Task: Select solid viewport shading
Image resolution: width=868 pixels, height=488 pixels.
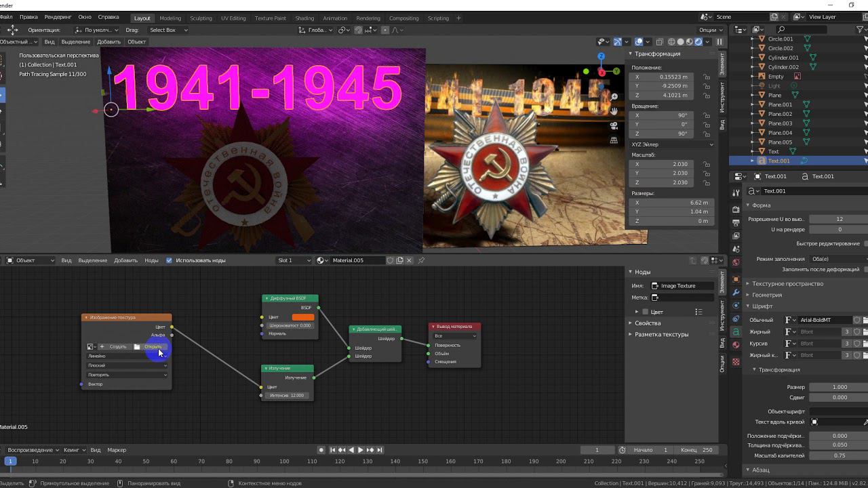Action: pyautogui.click(x=680, y=42)
